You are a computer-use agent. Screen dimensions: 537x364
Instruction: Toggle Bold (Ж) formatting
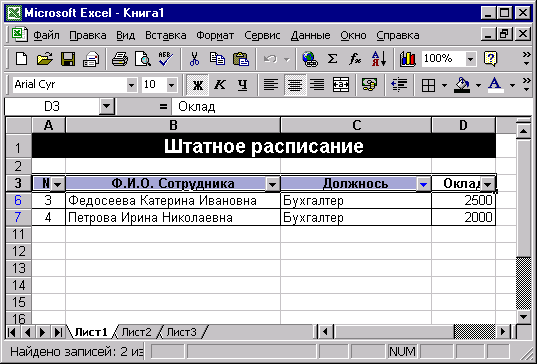(x=198, y=85)
